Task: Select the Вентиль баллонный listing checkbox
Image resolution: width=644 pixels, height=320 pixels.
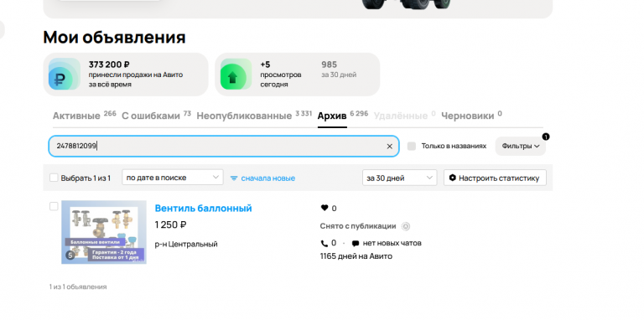Action: pos(54,206)
